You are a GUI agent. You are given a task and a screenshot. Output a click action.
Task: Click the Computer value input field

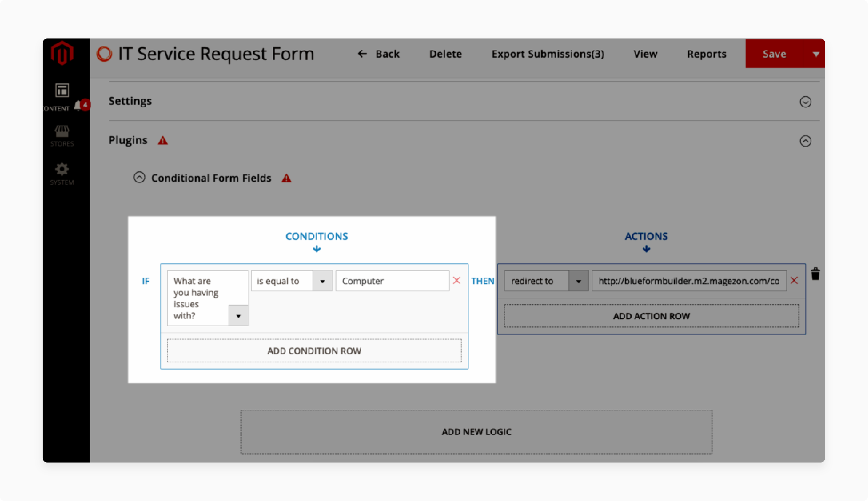pos(392,281)
